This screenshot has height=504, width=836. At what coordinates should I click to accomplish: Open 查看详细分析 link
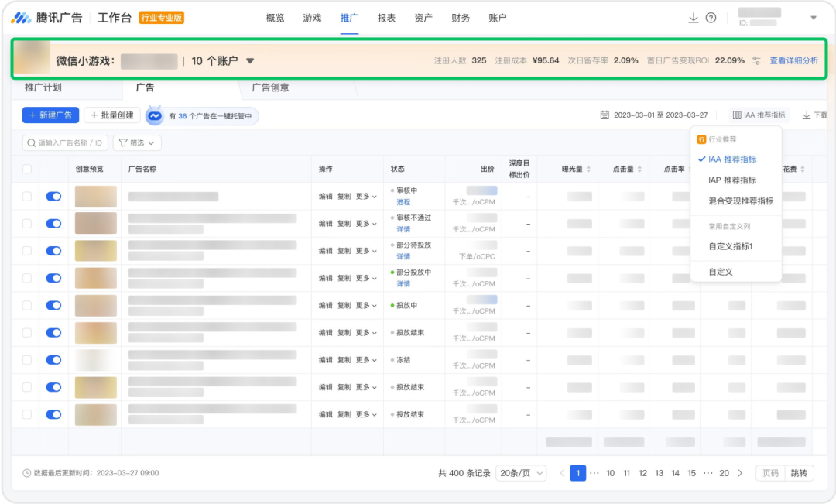coord(793,61)
